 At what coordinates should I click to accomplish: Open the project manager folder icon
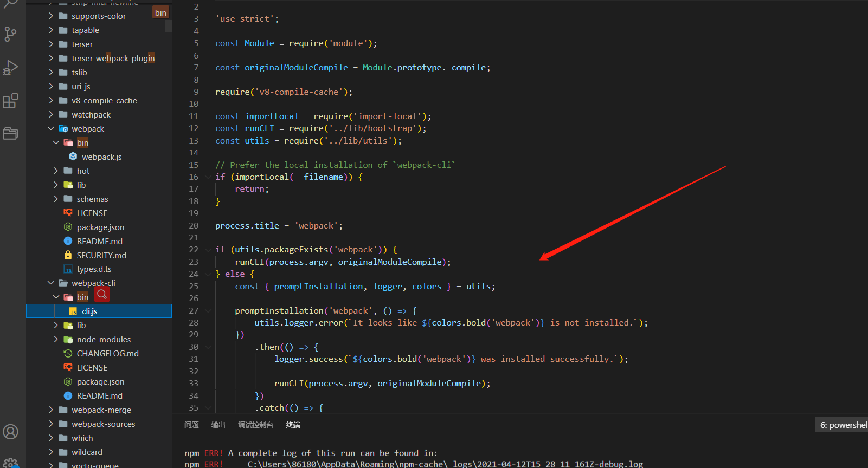[x=10, y=133]
